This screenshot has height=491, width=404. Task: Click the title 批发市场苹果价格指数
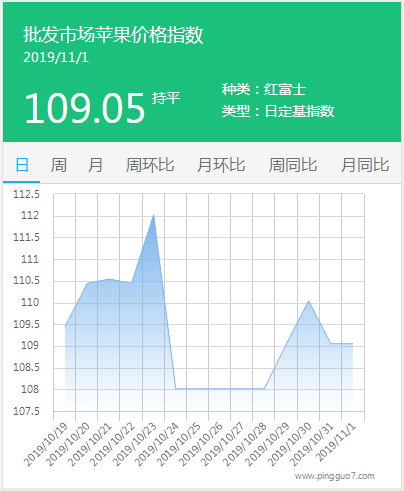[x=113, y=35]
